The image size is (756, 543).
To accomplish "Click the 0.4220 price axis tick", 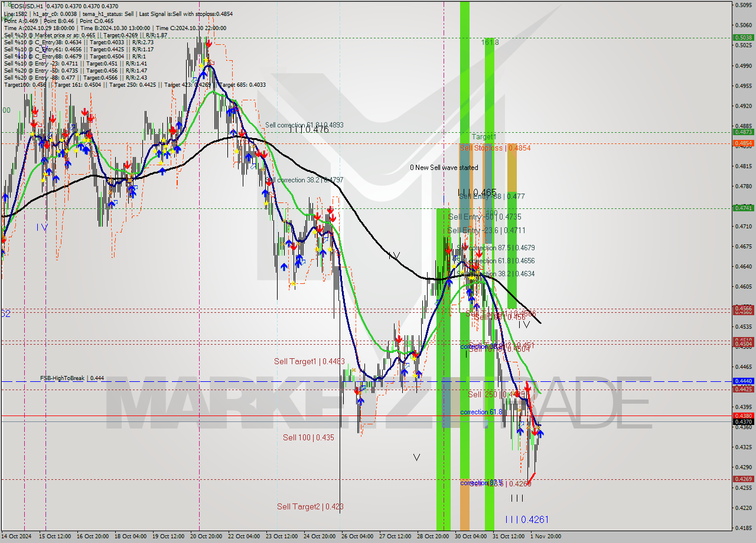I will [743, 508].
